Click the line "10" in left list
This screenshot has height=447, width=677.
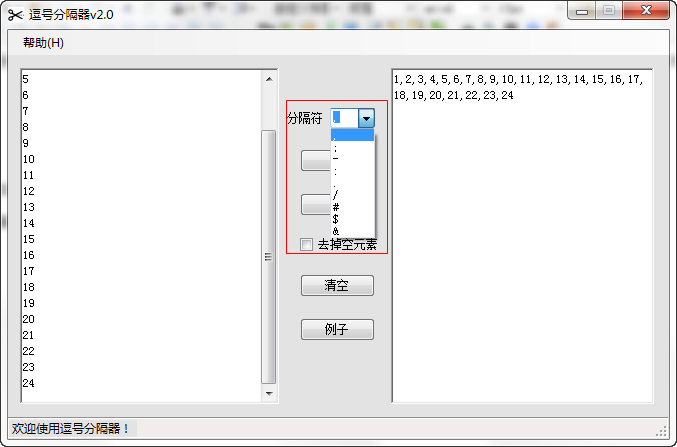pyautogui.click(x=28, y=159)
